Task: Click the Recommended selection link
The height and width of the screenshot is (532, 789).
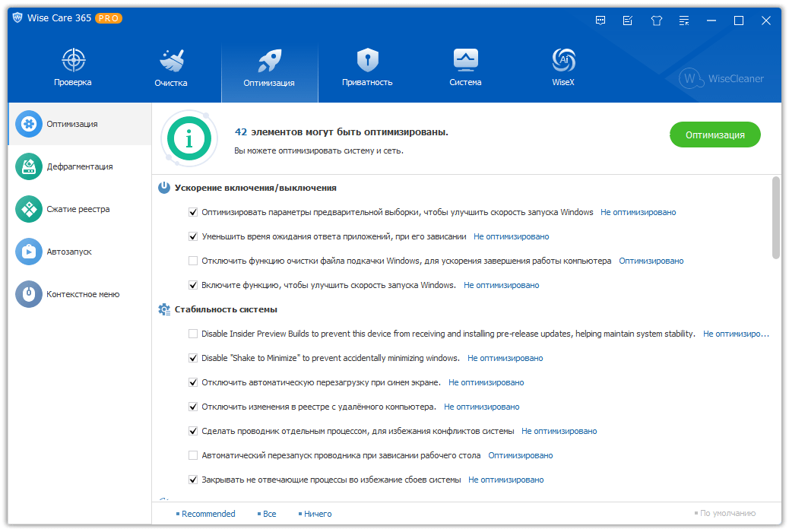Action: [x=207, y=514]
